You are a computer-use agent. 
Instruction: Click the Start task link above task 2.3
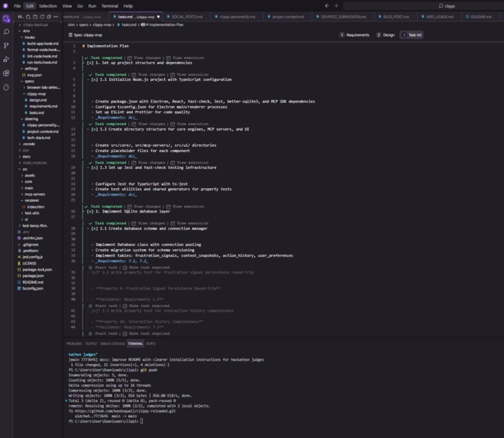click(x=106, y=306)
